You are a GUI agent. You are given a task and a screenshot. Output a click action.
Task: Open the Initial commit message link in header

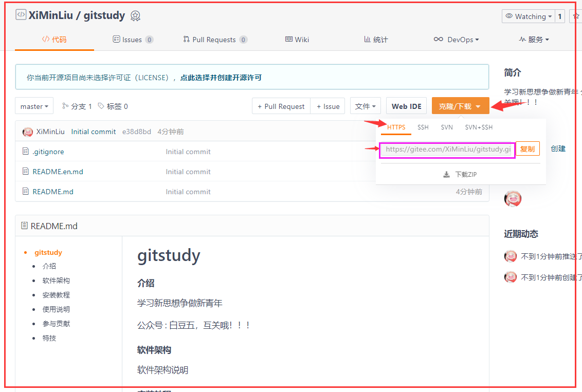tap(94, 132)
